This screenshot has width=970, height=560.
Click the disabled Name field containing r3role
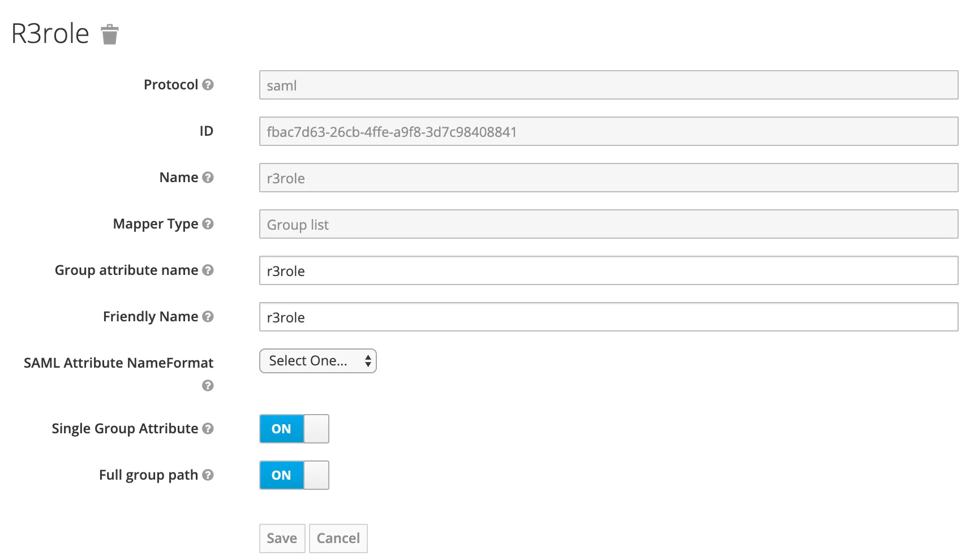point(608,178)
